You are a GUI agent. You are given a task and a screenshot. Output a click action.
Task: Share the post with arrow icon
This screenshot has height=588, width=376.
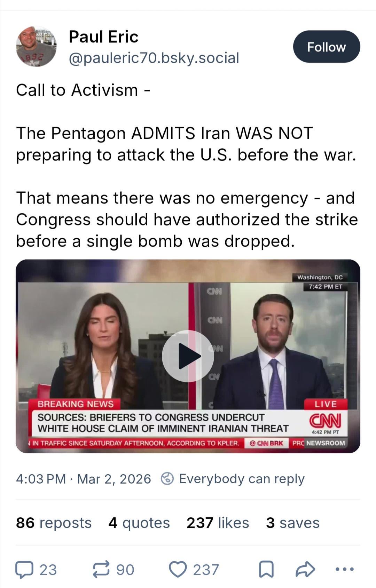305,570
